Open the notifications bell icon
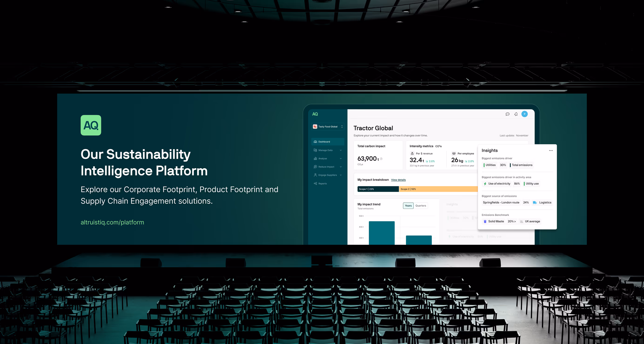644x344 pixels. tap(516, 114)
